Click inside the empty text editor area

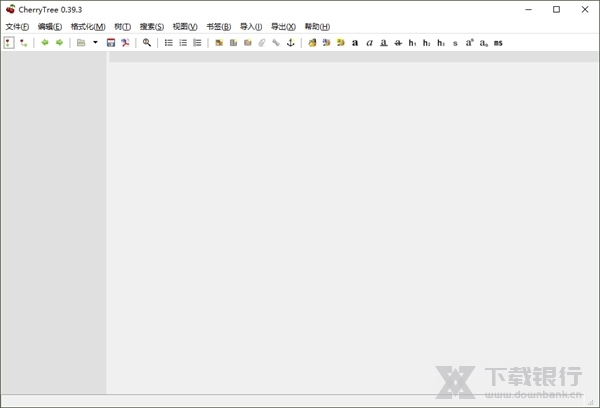pyautogui.click(x=350, y=220)
